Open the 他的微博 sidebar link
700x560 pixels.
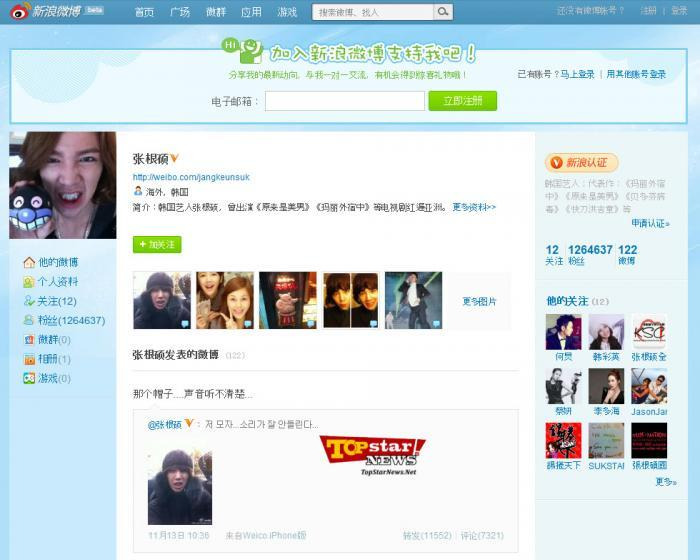[x=58, y=262]
